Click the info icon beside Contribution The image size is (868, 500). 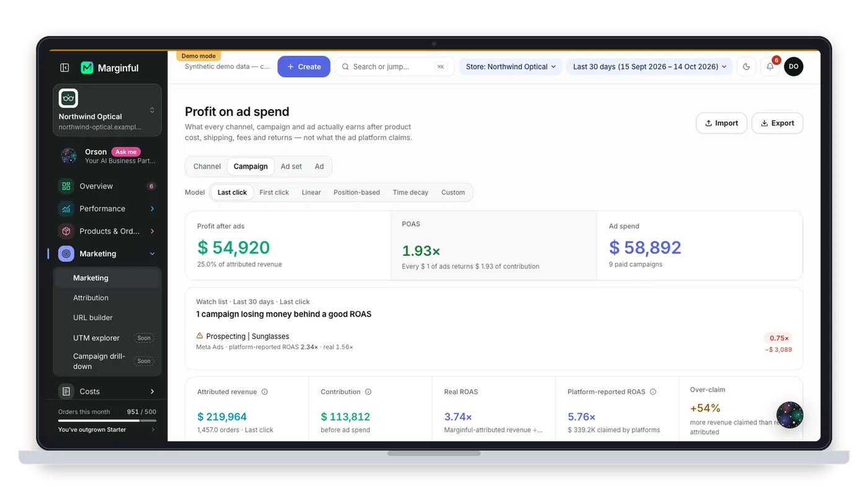pyautogui.click(x=368, y=392)
